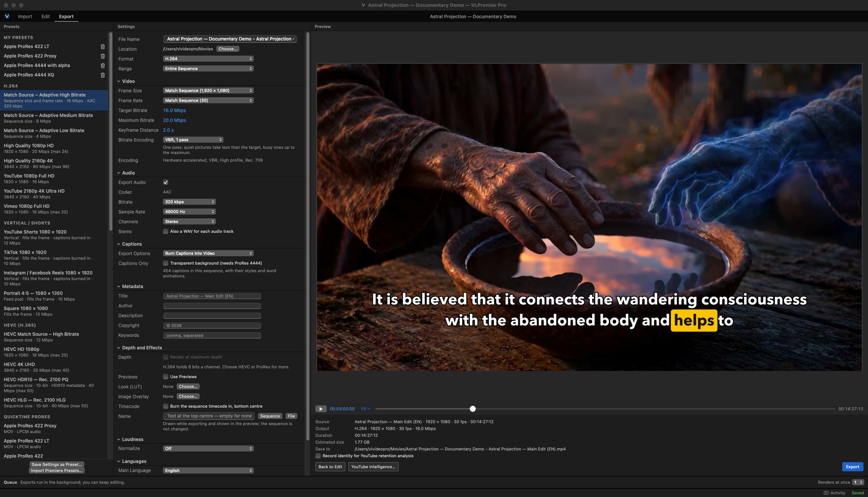Toggle the Use Previews checkbox
The width and height of the screenshot is (868, 497).
(x=166, y=377)
